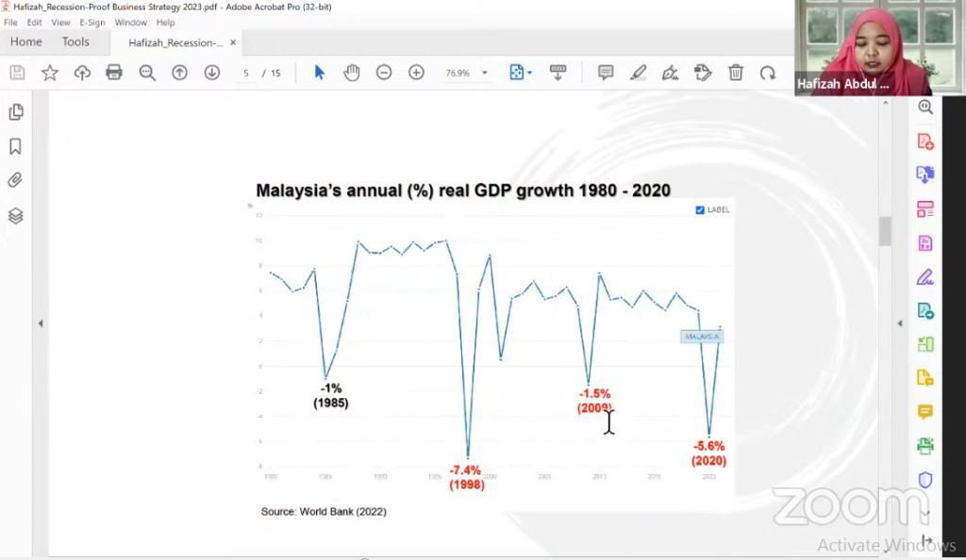
Task: Add a sticky note comment
Action: (x=606, y=73)
